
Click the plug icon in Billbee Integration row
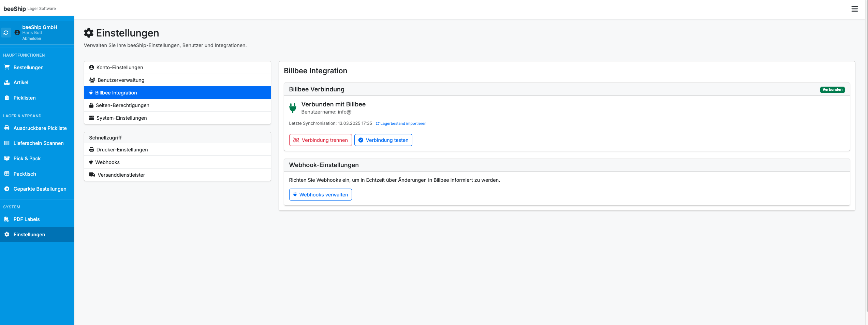(91, 93)
